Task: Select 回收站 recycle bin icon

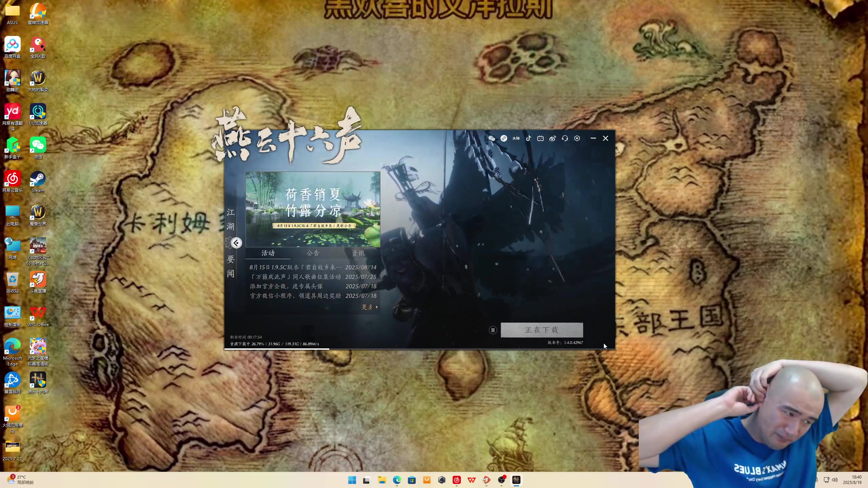Action: coord(13,282)
